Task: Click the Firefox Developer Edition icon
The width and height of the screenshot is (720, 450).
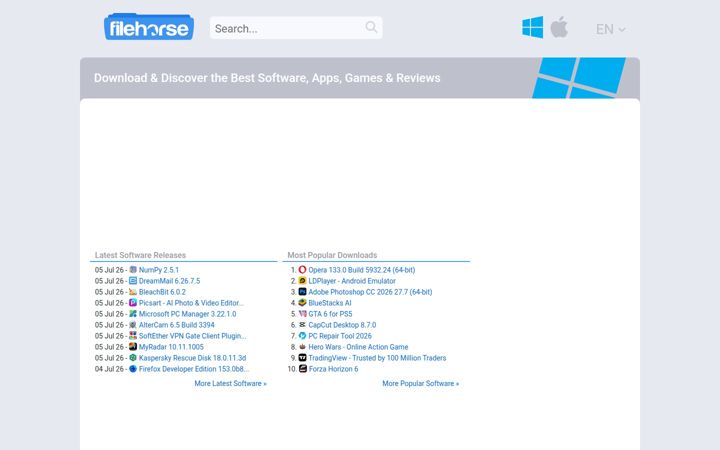Action: (x=133, y=369)
